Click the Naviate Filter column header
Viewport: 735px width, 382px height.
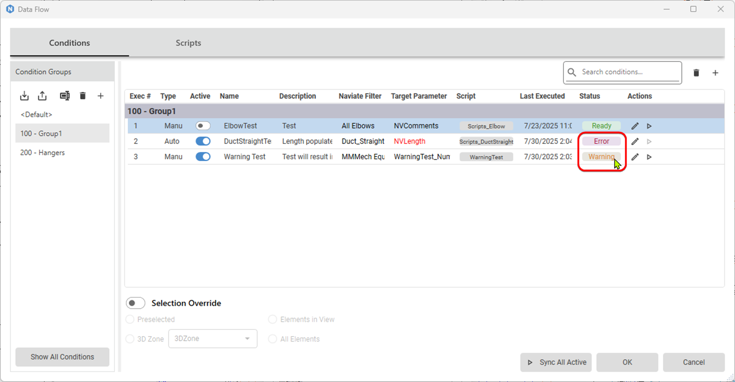(360, 96)
